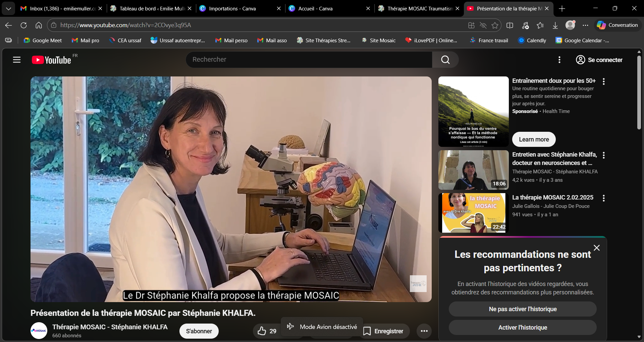Click Learn more on the sponsored ad

click(534, 139)
